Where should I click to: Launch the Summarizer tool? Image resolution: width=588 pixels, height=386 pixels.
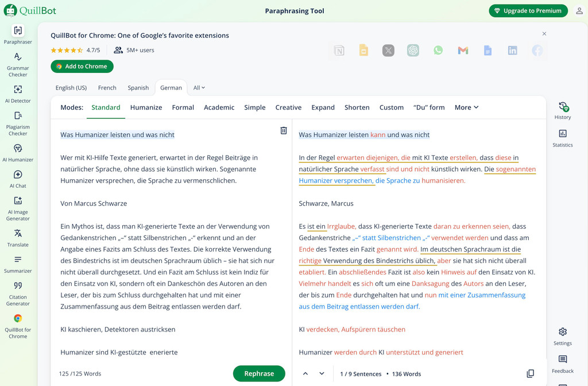[18, 263]
